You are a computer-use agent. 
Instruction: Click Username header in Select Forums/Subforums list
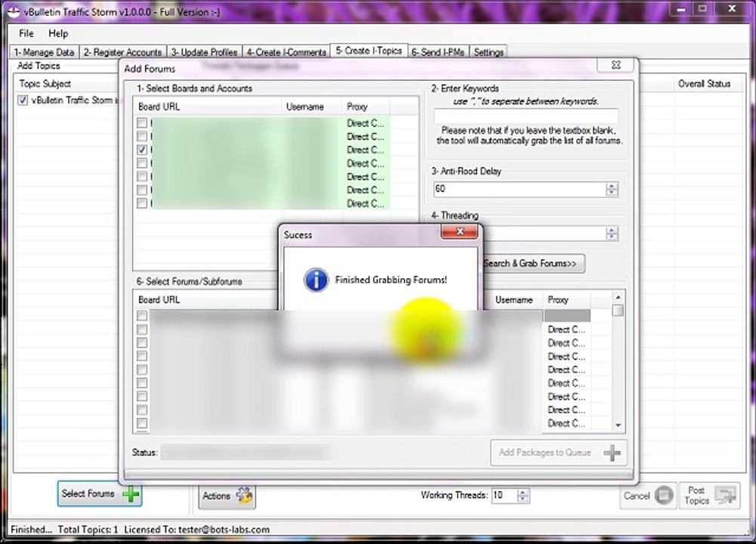516,299
